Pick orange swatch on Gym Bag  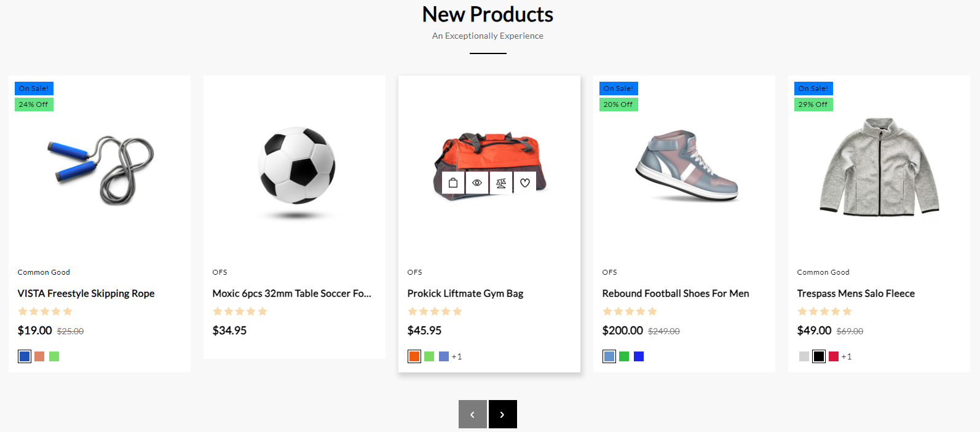tap(414, 356)
